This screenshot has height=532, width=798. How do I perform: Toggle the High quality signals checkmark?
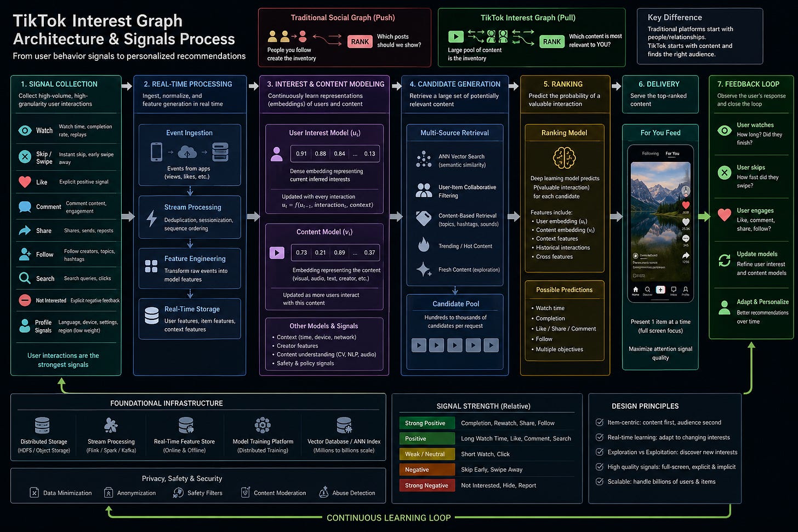[x=600, y=467]
